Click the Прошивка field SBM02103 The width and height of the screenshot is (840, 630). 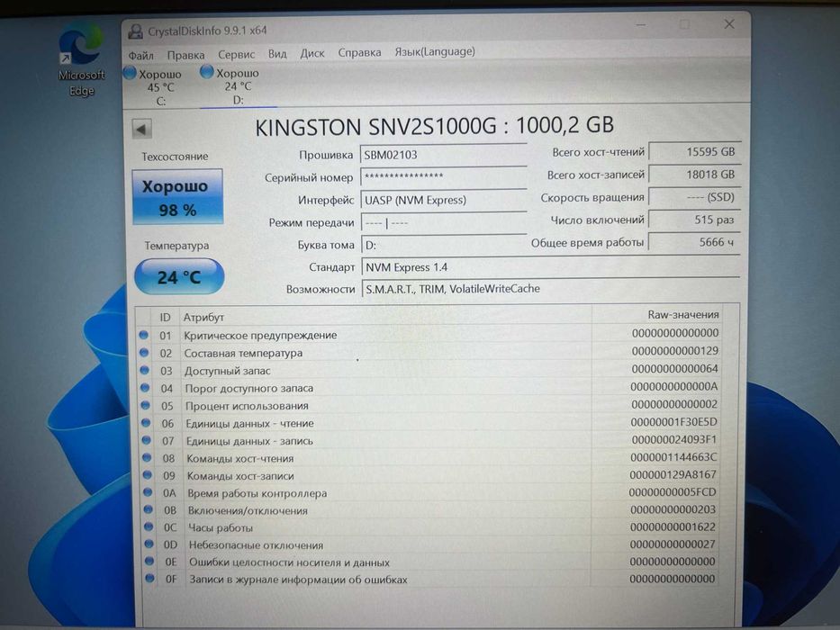[444, 155]
